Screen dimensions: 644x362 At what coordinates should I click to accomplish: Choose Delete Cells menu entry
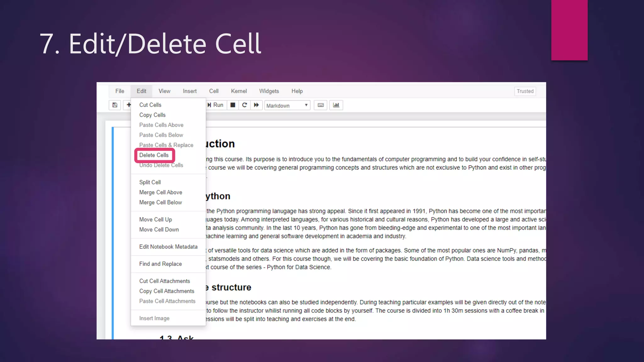click(168, 155)
